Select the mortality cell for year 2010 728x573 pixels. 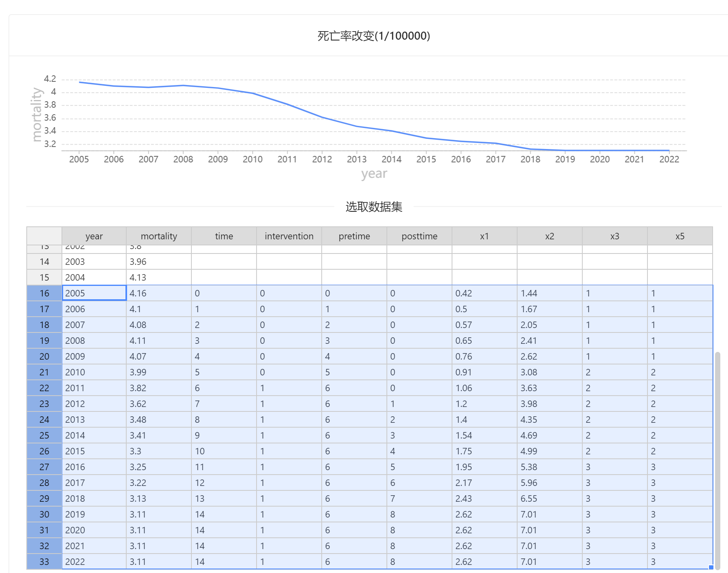coord(159,372)
